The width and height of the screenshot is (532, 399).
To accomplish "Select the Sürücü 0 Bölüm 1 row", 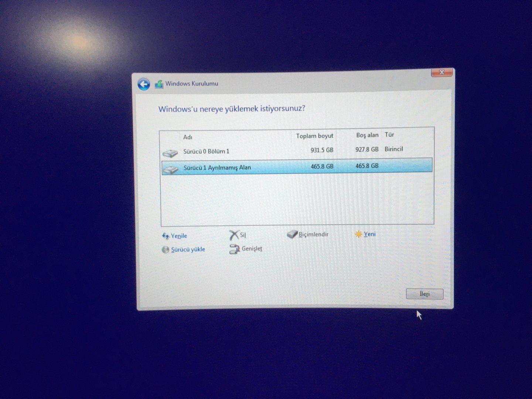I will 297,151.
